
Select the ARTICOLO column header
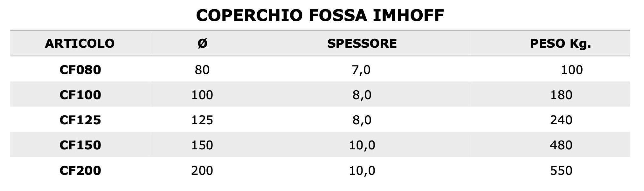tap(80, 43)
